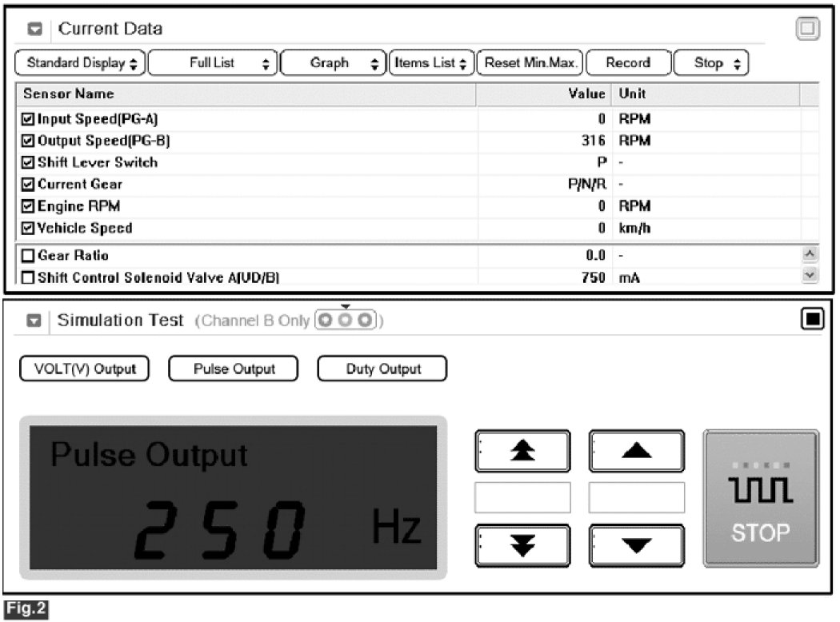Open the Full List dropdown
The height and width of the screenshot is (622, 840).
coord(214,63)
